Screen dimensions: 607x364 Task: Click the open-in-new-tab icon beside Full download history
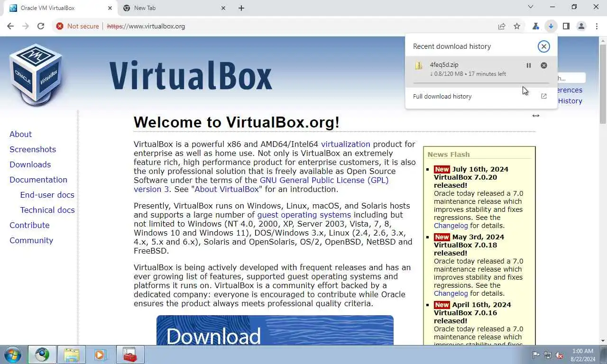point(544,96)
